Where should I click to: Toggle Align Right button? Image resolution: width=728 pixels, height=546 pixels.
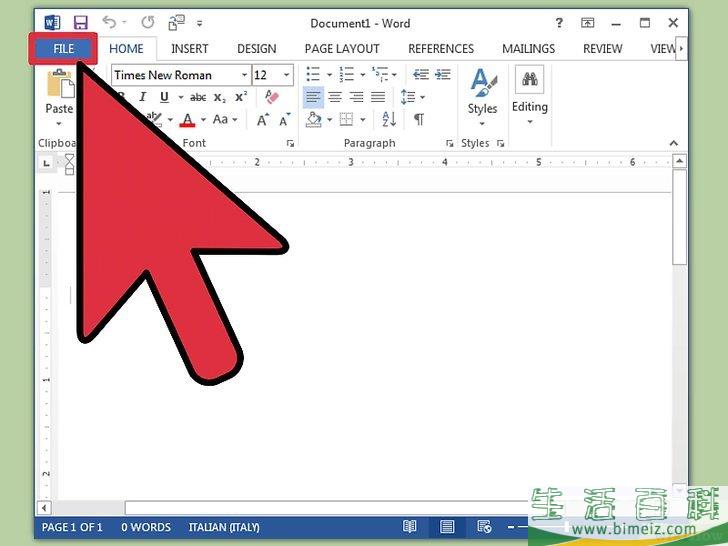tap(357, 97)
